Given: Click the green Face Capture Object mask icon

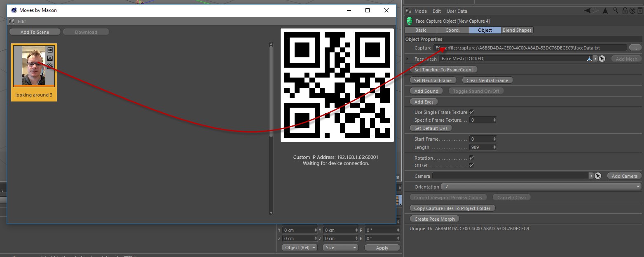Looking at the screenshot, I should (x=409, y=21).
